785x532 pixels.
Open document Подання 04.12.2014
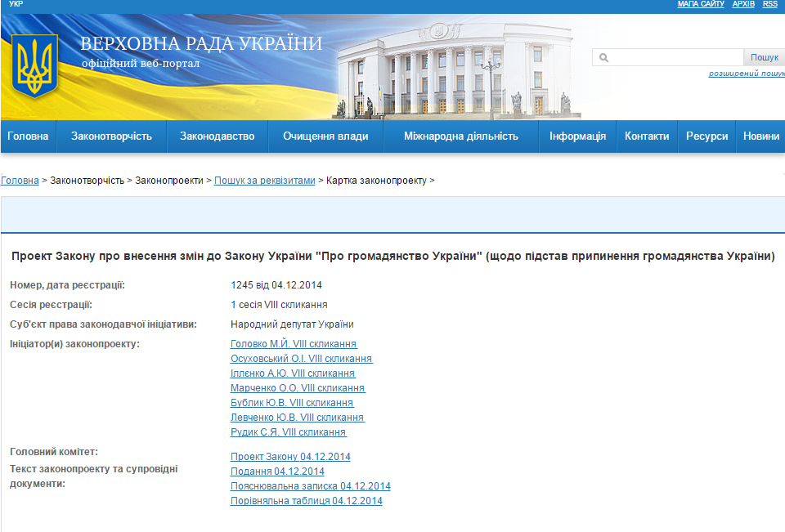tap(277, 472)
